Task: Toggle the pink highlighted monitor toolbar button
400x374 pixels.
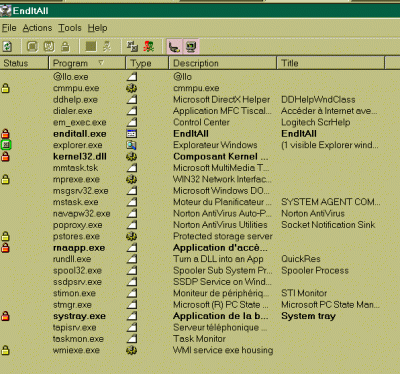Action: point(191,47)
